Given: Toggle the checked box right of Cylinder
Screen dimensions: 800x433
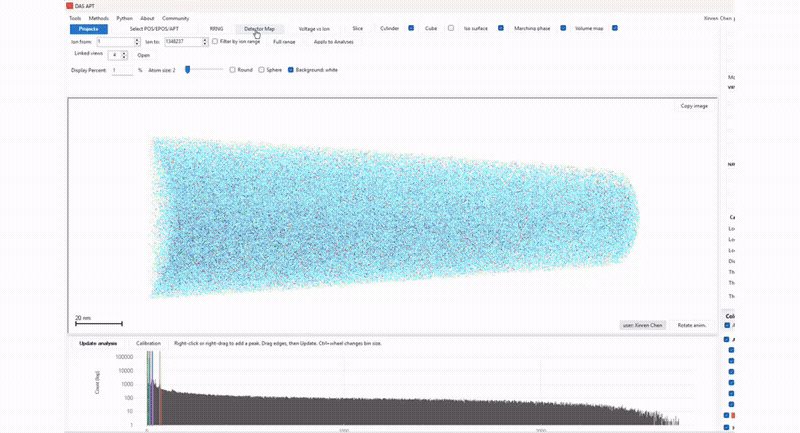Looking at the screenshot, I should pyautogui.click(x=411, y=28).
